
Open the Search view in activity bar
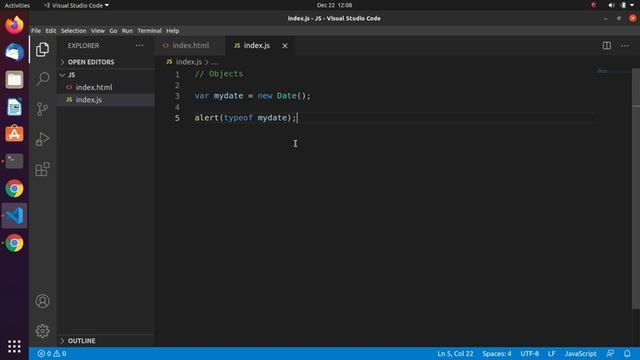pos(42,79)
